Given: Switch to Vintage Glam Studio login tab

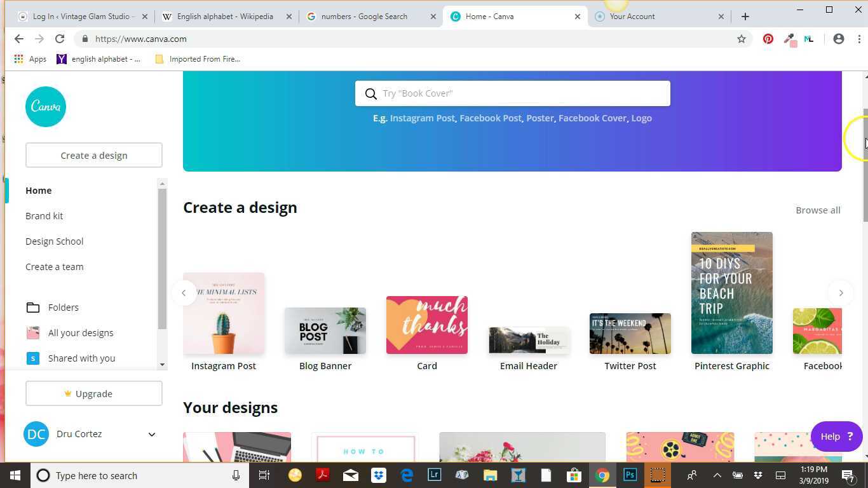Looking at the screenshot, I should tap(83, 17).
